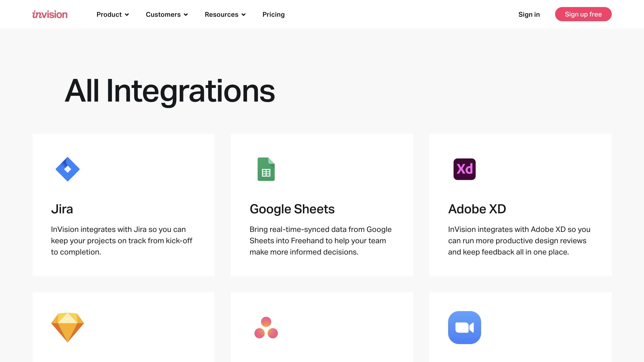This screenshot has height=362, width=644.
Task: Click the Adobe XD icon
Action: coord(465,169)
